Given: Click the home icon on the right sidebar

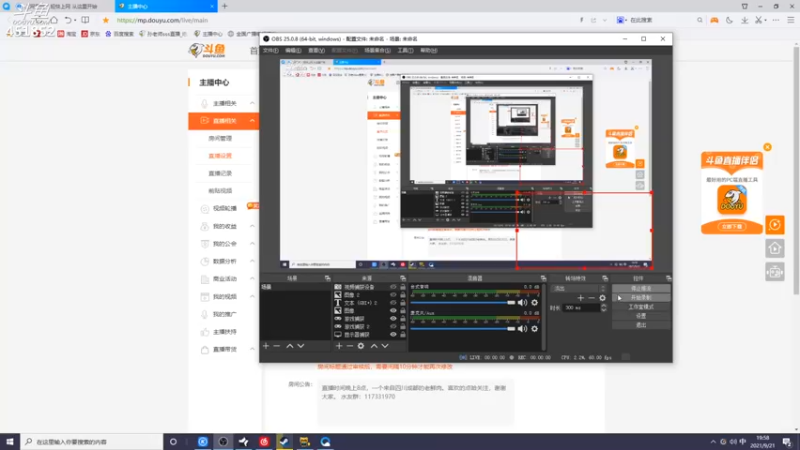Looking at the screenshot, I should coord(774,248).
